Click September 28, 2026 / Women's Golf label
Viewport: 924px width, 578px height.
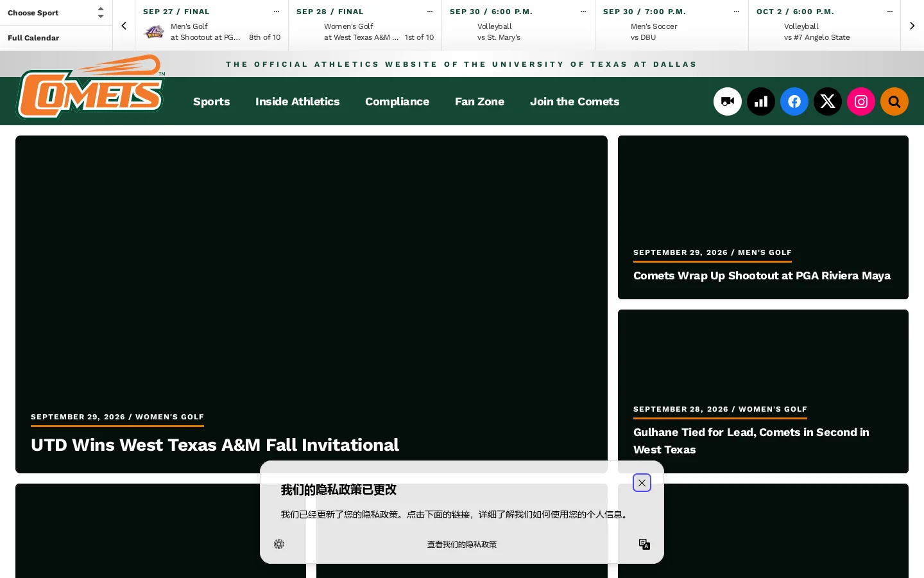[x=720, y=409]
